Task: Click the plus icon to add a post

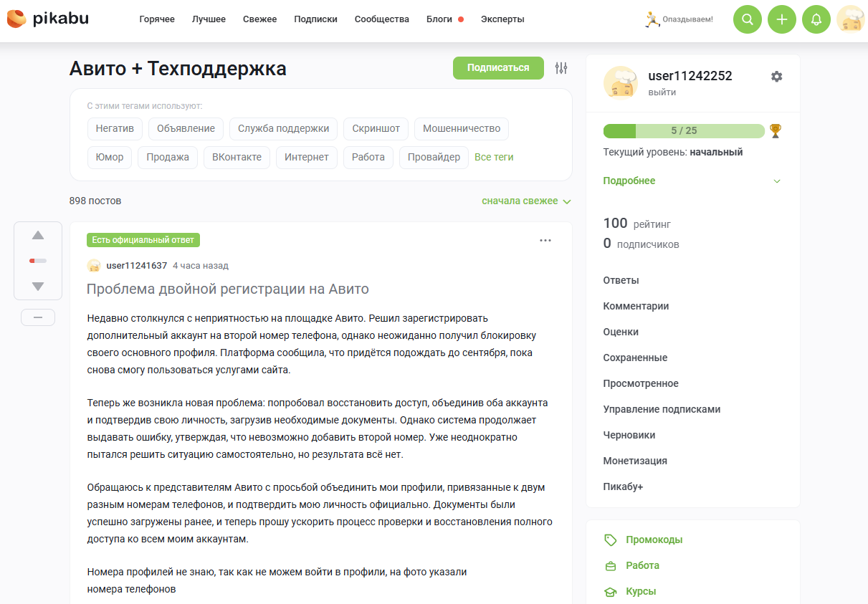Action: (782, 19)
